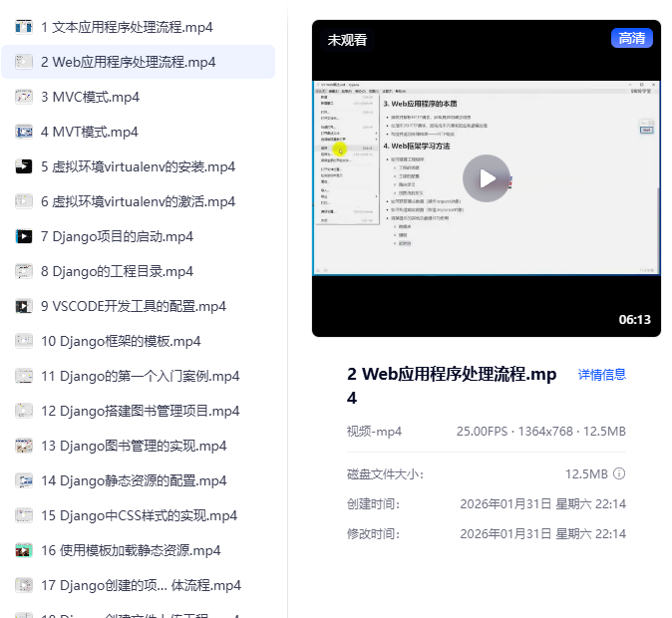Image resolution: width=672 pixels, height=618 pixels.
Task: Click the thumbnail icon of 7 Django项目的启动.mp4
Action: click(x=24, y=236)
